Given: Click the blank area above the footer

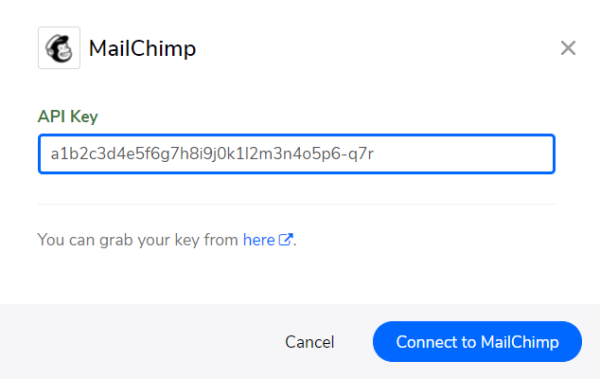Looking at the screenshot, I should [297, 278].
